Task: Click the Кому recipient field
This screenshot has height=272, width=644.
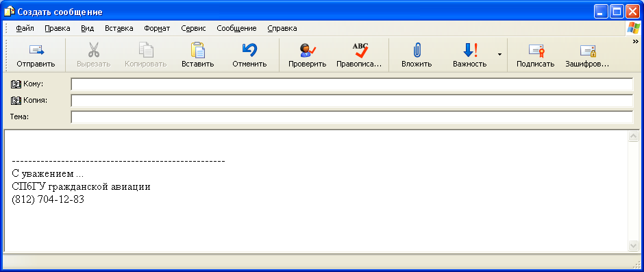Action: tap(352, 84)
